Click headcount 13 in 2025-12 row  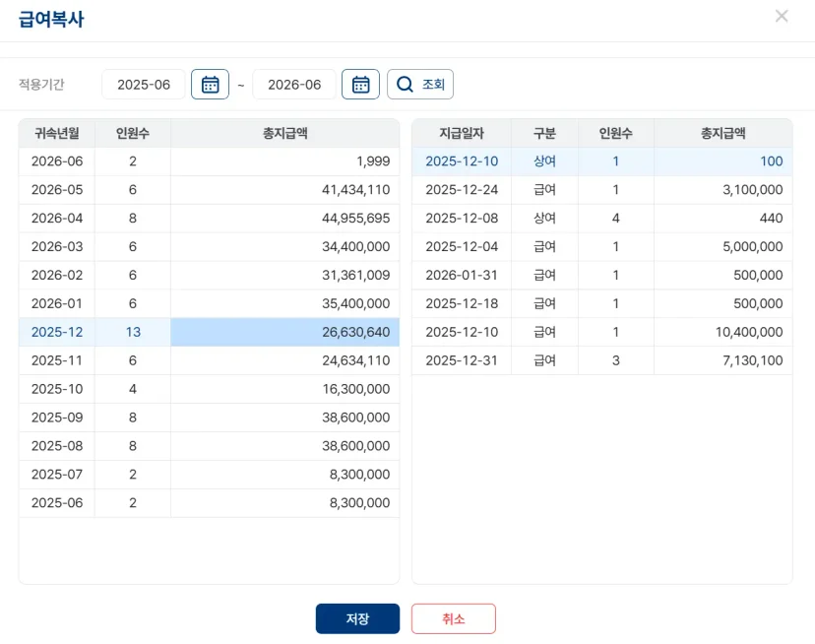[133, 332]
